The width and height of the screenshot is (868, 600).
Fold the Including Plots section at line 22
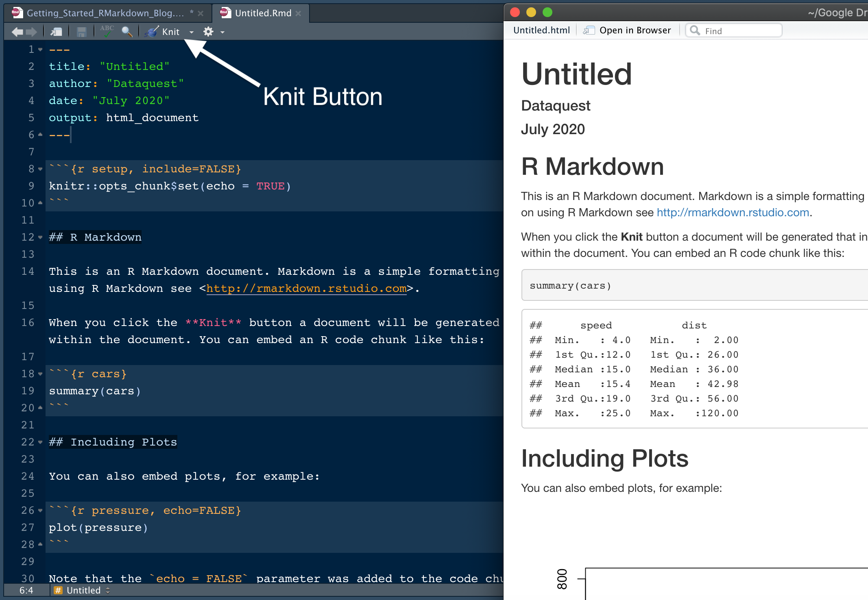click(x=40, y=442)
